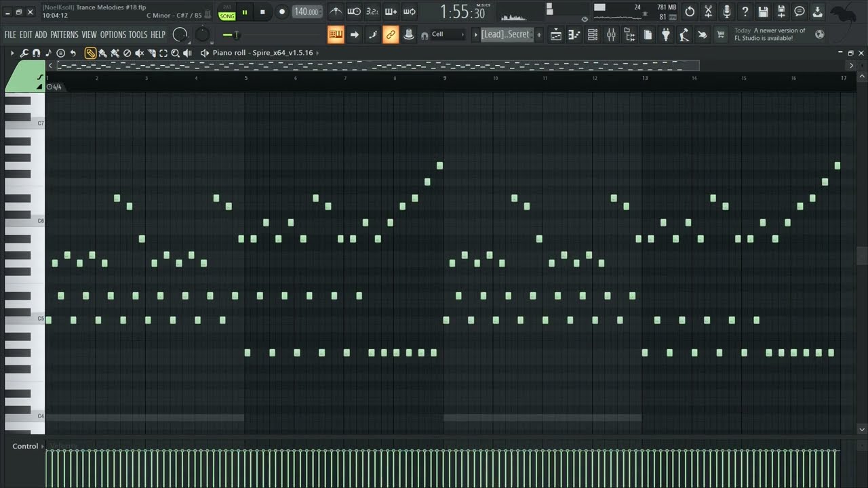Screen dimensions: 868x488
Task: Toggle step editing mode button
Action: (372, 35)
